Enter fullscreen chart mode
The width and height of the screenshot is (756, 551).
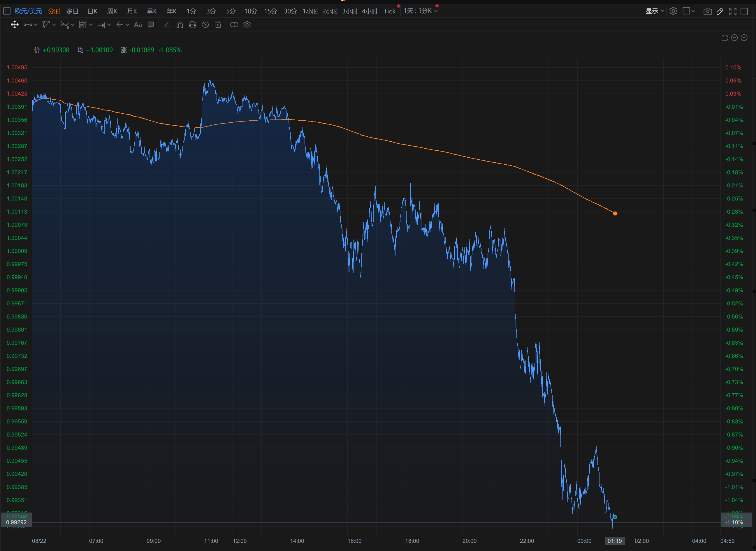click(x=733, y=11)
